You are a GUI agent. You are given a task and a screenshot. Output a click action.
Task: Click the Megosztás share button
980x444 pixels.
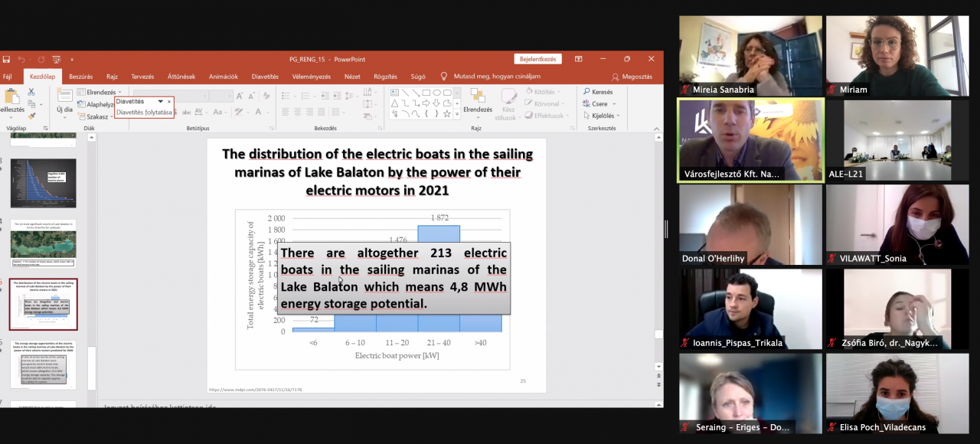(632, 77)
